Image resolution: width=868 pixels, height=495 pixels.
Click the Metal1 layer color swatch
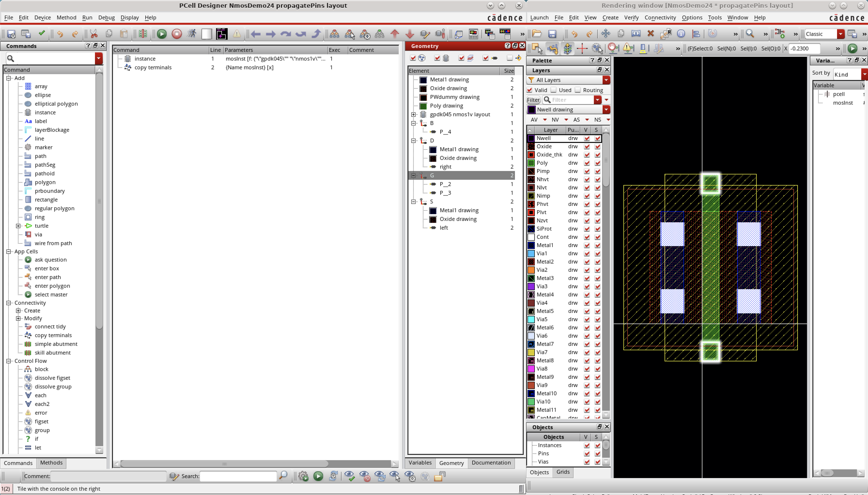[x=531, y=245]
